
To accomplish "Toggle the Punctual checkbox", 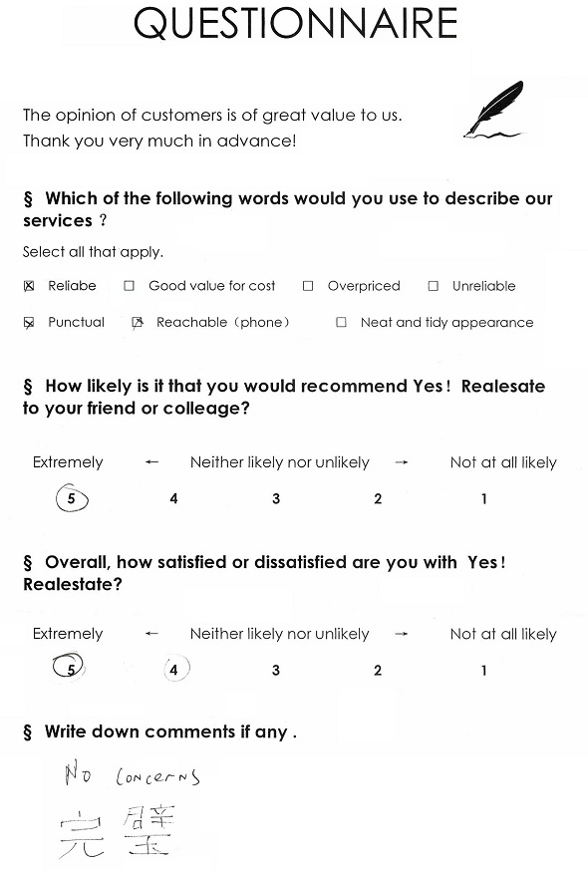I will pos(29,322).
